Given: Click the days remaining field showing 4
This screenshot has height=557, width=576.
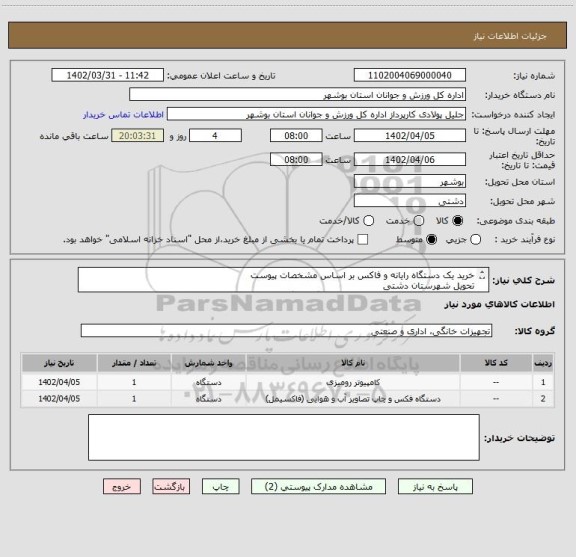Looking at the screenshot, I should click(215, 136).
